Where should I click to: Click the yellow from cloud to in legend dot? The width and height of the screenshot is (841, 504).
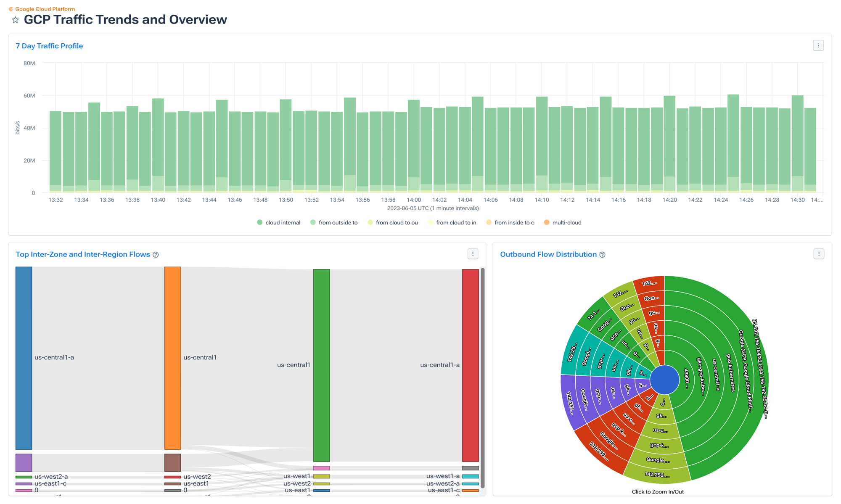431,222
